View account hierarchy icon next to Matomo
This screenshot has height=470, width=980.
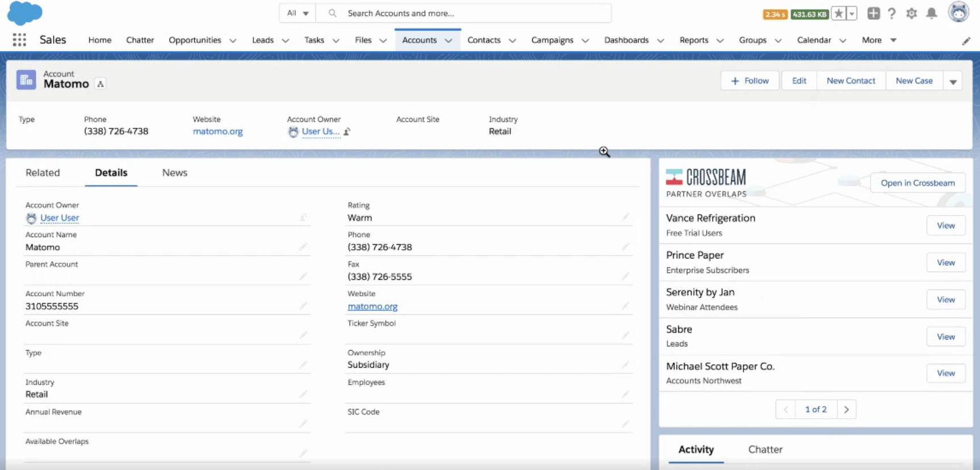[x=100, y=84]
